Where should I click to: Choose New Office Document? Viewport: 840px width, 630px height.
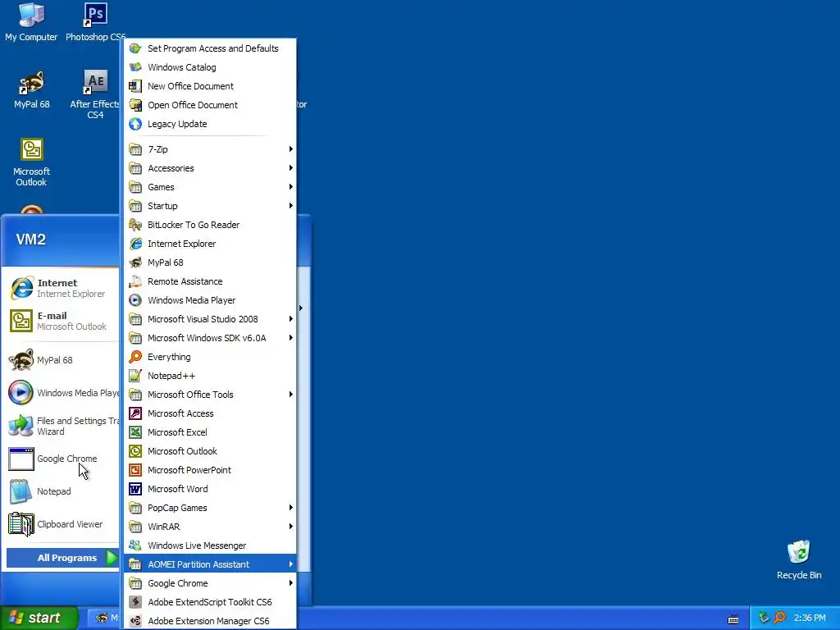(x=210, y=85)
